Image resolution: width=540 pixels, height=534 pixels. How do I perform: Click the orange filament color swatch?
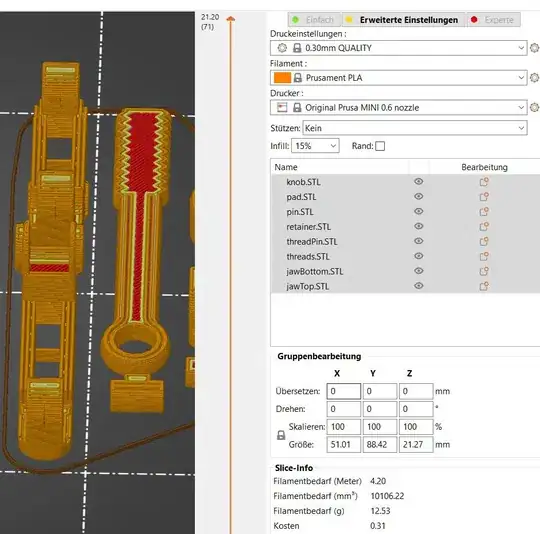(x=282, y=78)
